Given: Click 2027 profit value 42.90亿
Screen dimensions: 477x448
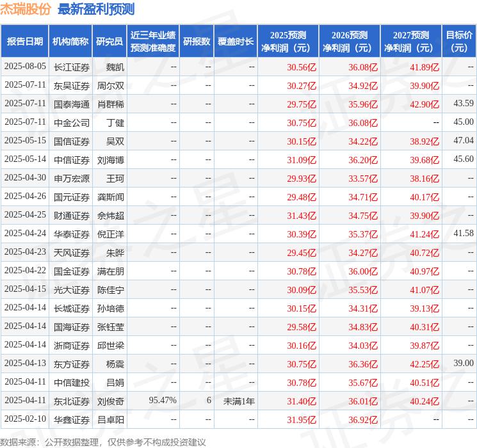Looking at the screenshot, I should tap(424, 104).
